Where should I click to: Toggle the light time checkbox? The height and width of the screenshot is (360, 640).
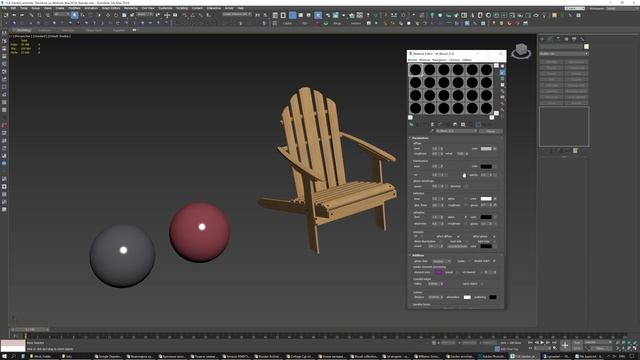(x=494, y=241)
